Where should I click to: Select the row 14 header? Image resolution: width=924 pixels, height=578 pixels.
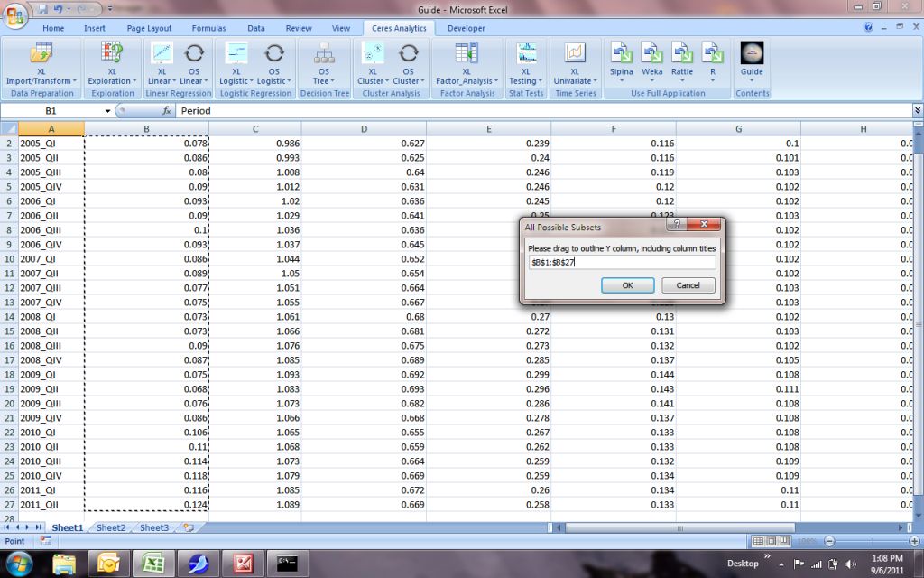click(9, 317)
